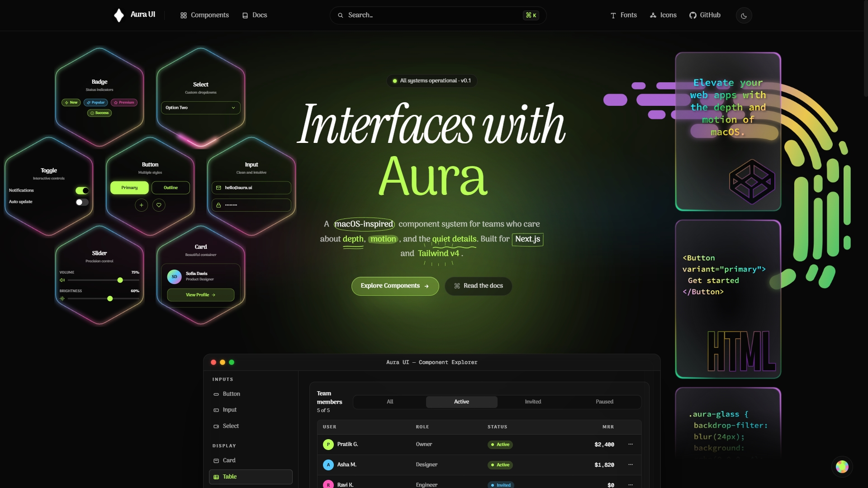This screenshot has width=868, height=488.
Task: Open the GitHub link in header
Action: pyautogui.click(x=705, y=15)
